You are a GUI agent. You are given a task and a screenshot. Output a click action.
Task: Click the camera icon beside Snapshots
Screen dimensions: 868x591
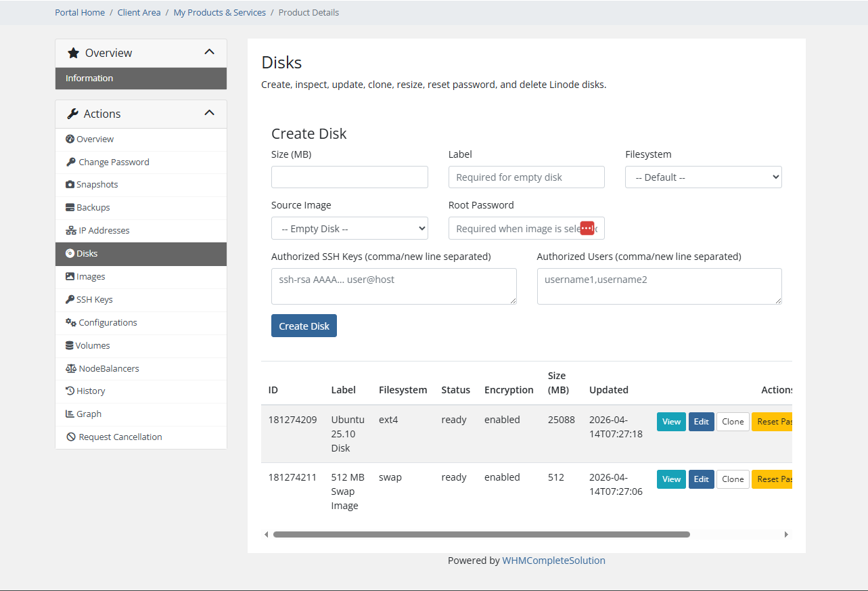point(70,185)
